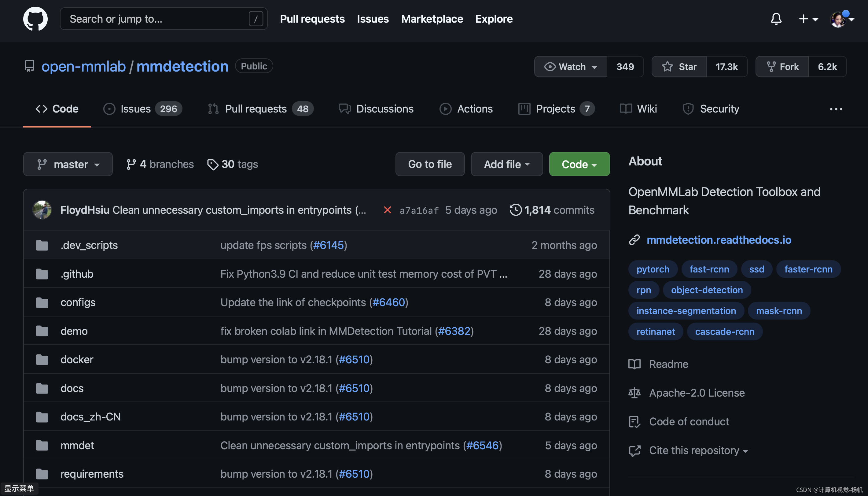Fork the repository
This screenshot has height=496, width=868.
[782, 66]
